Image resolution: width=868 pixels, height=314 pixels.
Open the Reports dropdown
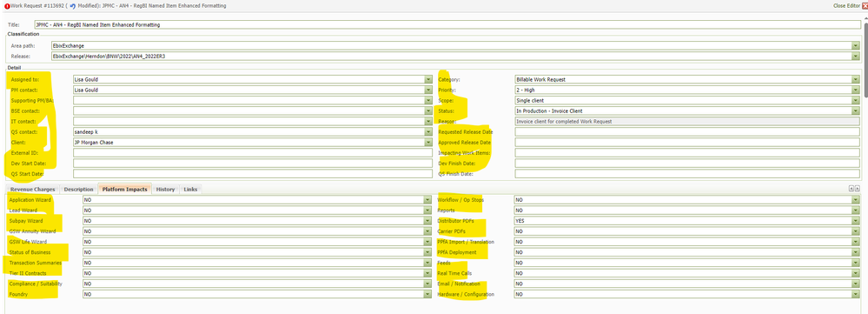(856, 210)
